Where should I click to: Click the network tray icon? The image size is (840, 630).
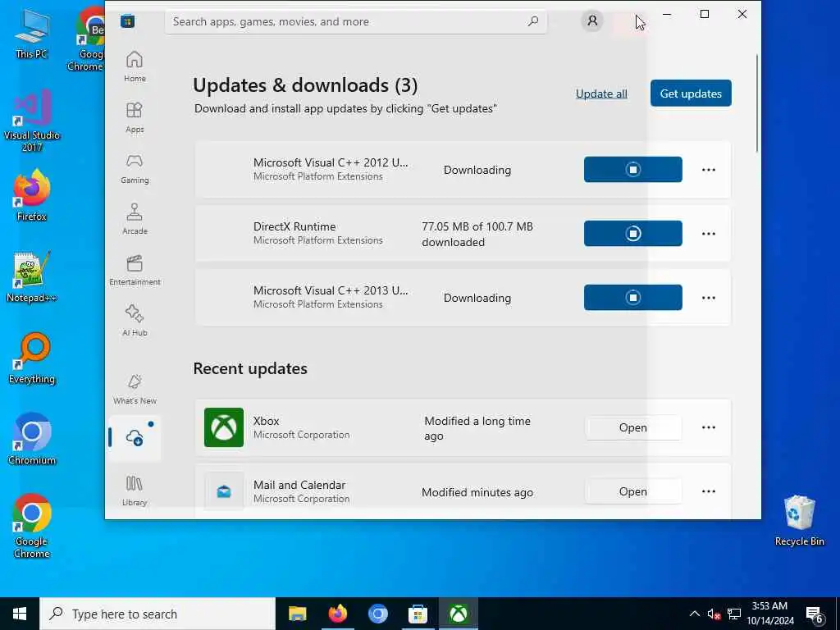click(x=734, y=614)
